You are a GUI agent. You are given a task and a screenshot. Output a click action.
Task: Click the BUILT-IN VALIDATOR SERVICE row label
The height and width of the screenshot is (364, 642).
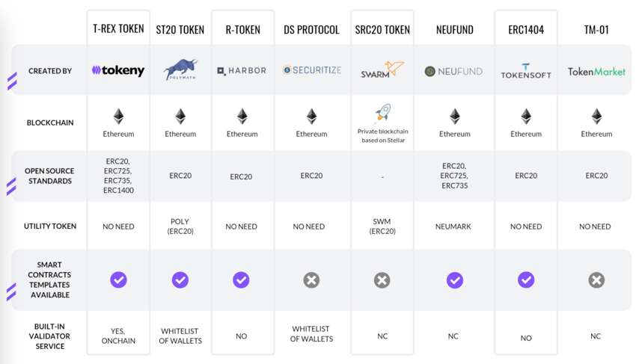coord(49,336)
